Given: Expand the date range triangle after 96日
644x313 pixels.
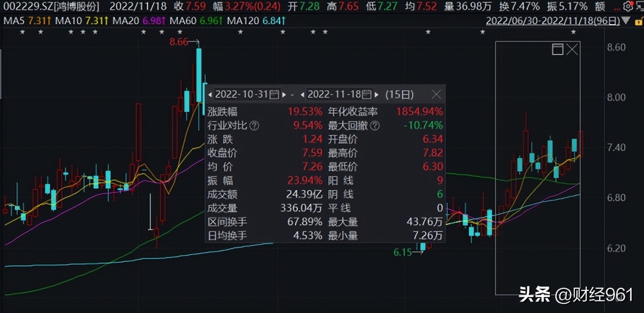Looking at the screenshot, I should pos(626,21).
